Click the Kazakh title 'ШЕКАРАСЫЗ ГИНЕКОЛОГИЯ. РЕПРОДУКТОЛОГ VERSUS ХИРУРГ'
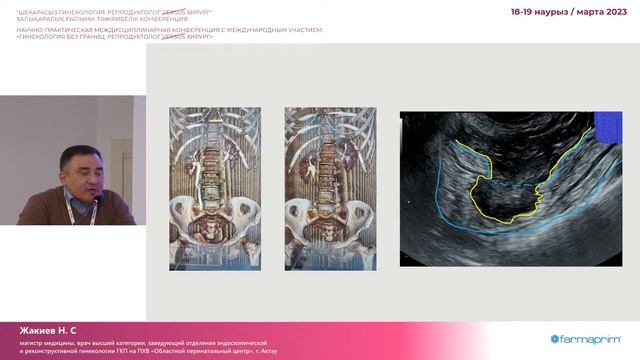640x360 pixels. click(114, 13)
